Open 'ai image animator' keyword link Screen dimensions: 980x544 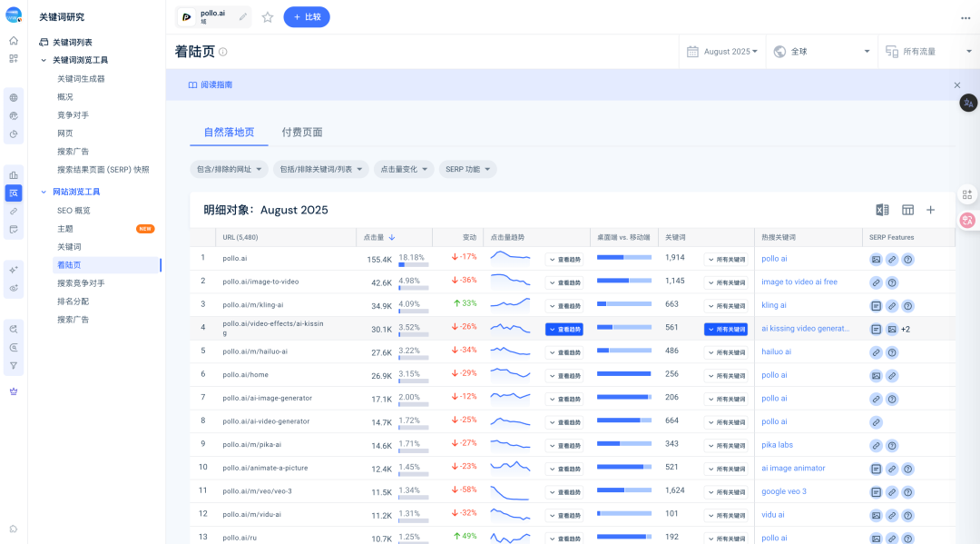[x=793, y=468]
